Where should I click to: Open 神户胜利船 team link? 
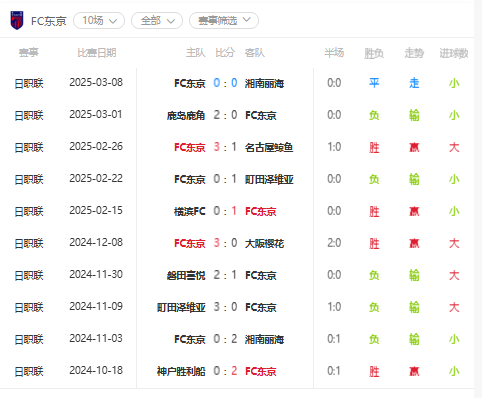click(x=181, y=371)
